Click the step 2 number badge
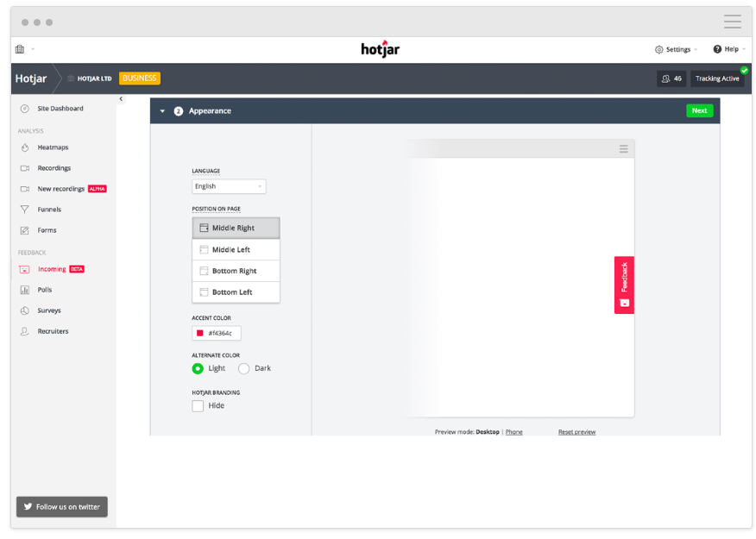756x539 pixels. click(179, 111)
